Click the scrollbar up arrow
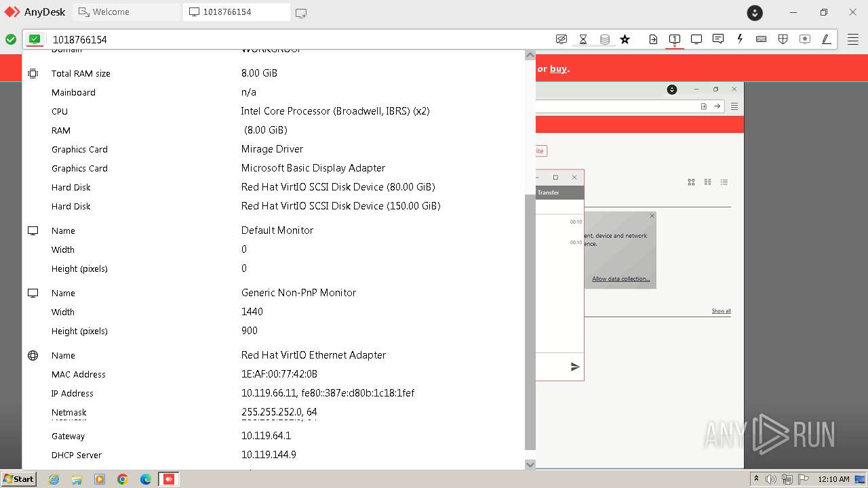 [530, 55]
